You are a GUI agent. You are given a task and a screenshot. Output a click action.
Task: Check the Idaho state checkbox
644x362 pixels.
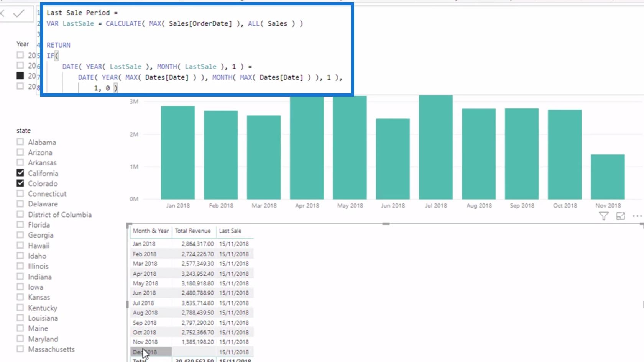[x=20, y=256]
